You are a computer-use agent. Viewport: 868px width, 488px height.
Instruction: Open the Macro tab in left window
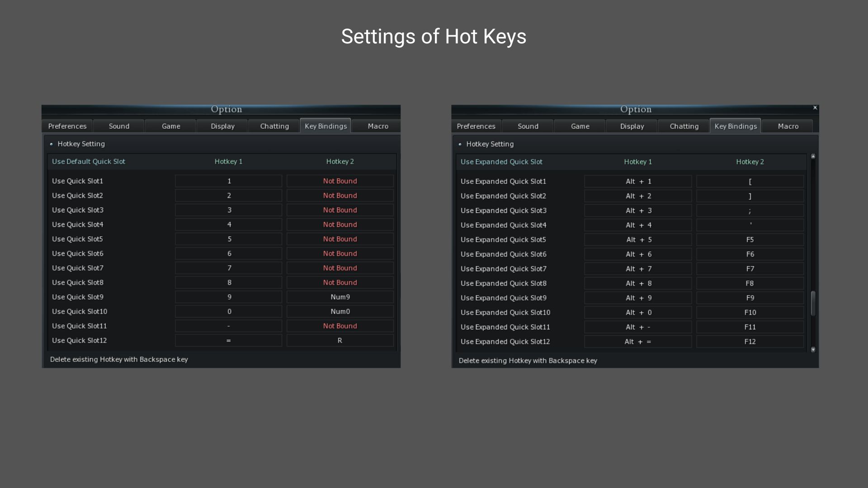coord(377,126)
